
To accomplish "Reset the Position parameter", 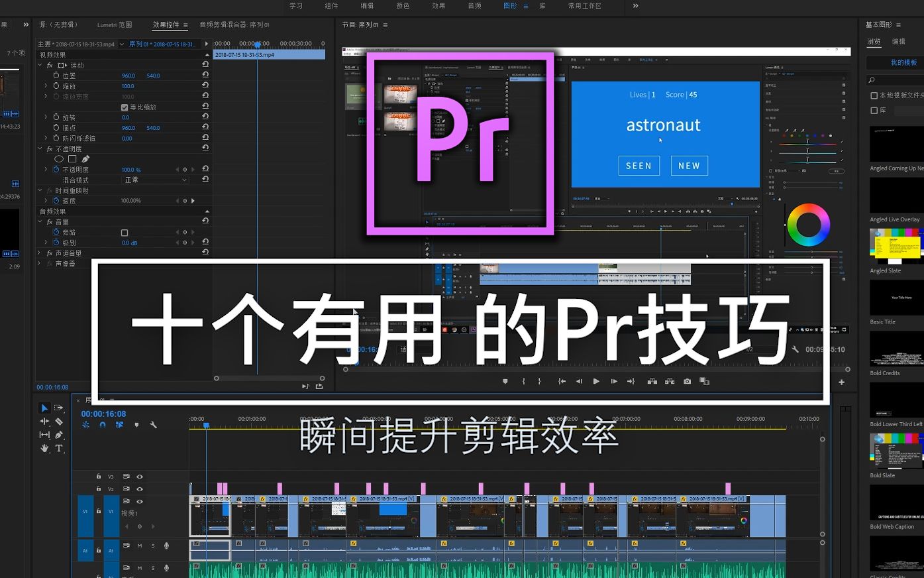I will [205, 75].
